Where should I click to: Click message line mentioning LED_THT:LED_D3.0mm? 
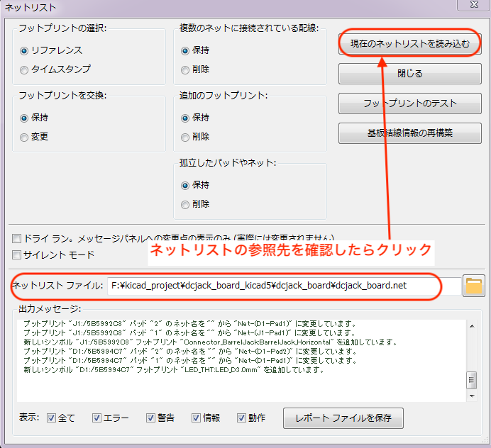click(174, 370)
